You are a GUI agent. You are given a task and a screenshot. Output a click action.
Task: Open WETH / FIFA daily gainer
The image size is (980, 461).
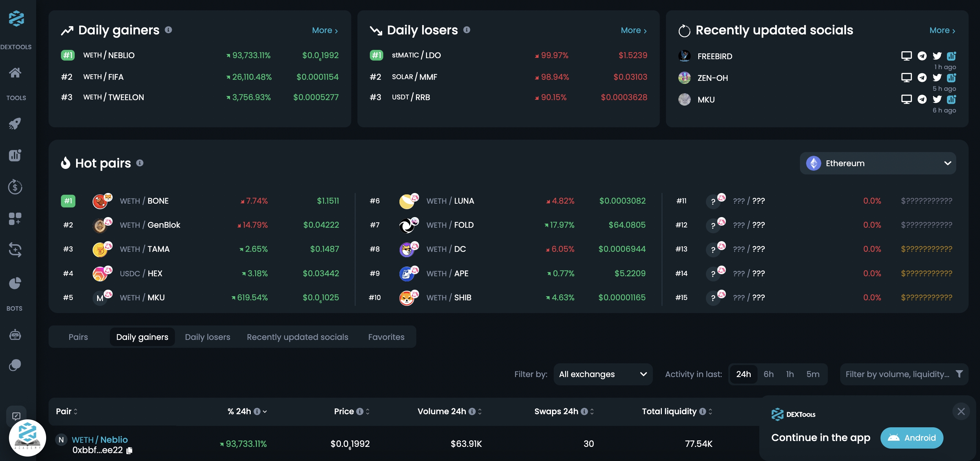pos(104,77)
